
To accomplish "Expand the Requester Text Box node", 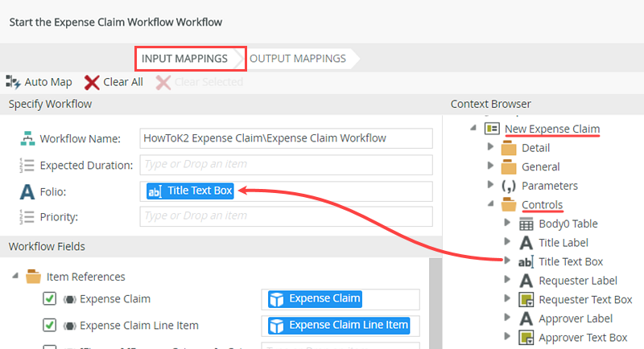I will [508, 298].
